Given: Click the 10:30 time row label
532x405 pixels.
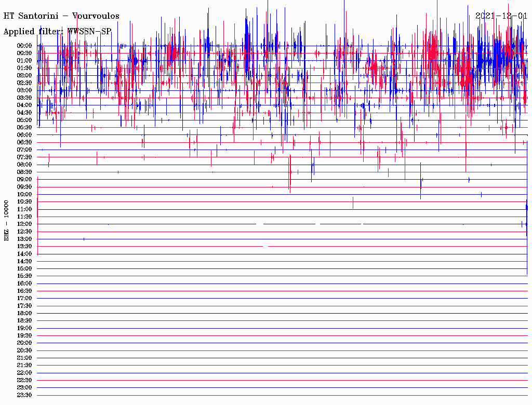Looking at the screenshot, I should coord(25,202).
